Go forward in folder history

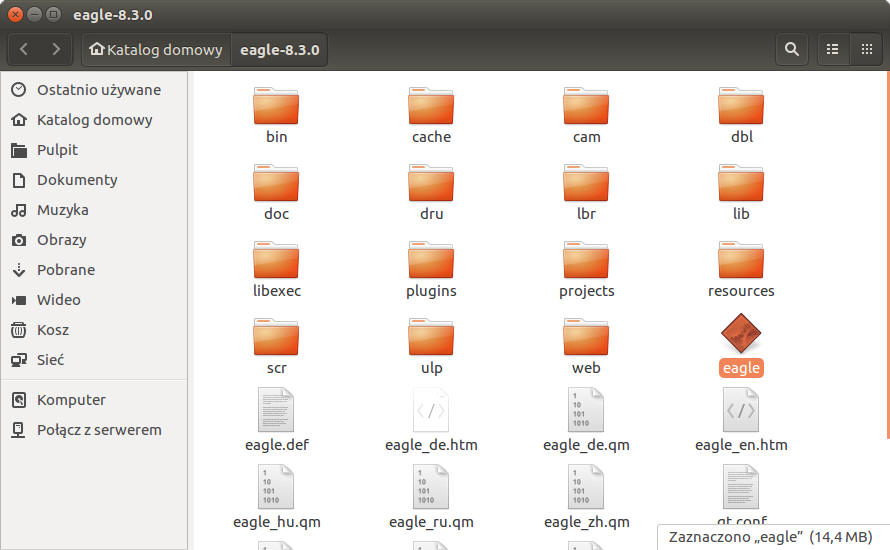pos(56,49)
